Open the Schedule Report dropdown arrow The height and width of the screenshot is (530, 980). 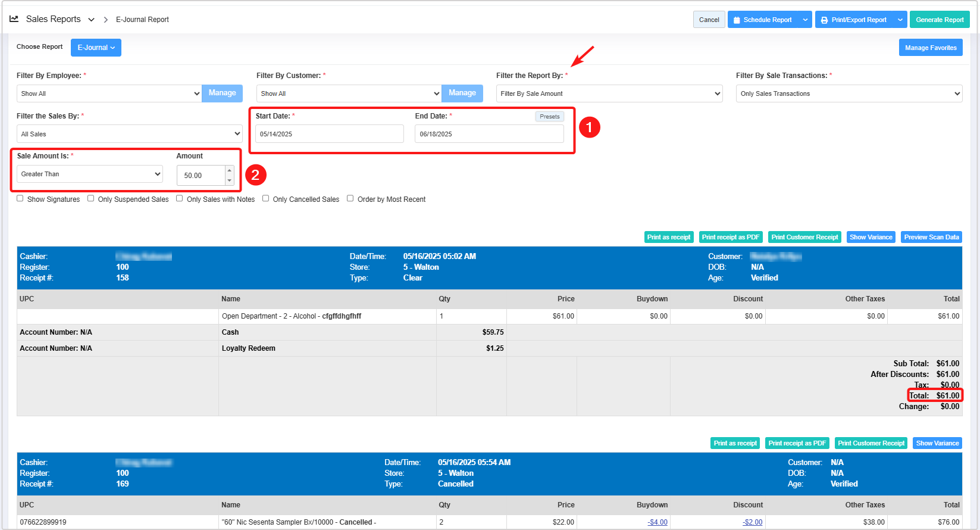[805, 20]
